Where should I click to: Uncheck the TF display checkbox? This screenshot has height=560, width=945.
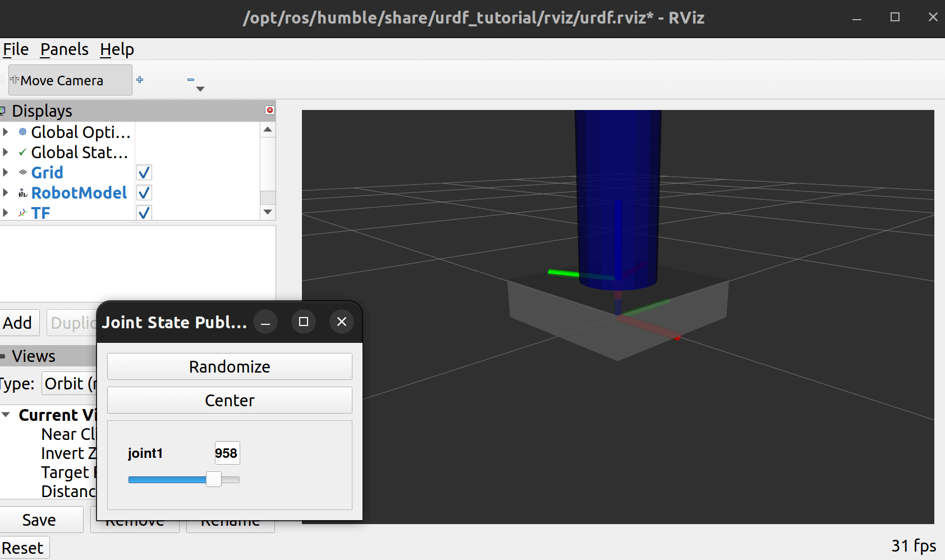click(144, 213)
